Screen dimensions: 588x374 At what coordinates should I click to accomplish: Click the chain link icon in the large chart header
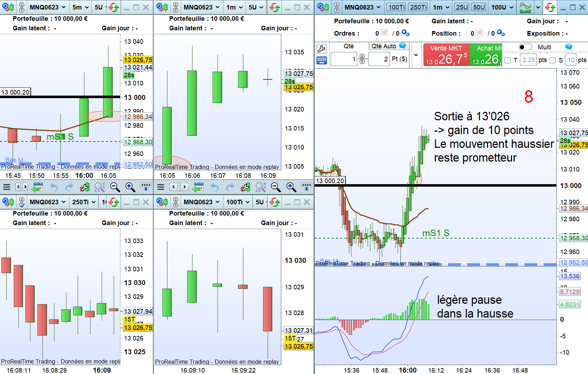pyautogui.click(x=337, y=7)
